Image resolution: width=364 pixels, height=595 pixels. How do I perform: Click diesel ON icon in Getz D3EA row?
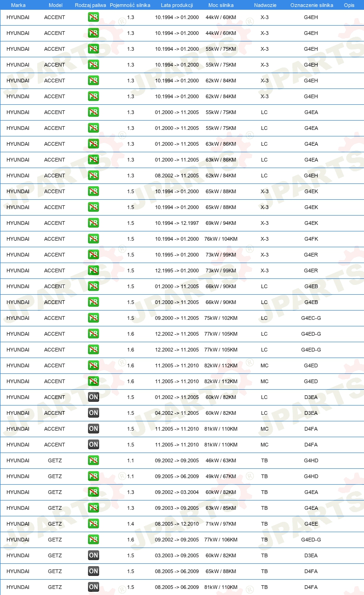pos(94,555)
